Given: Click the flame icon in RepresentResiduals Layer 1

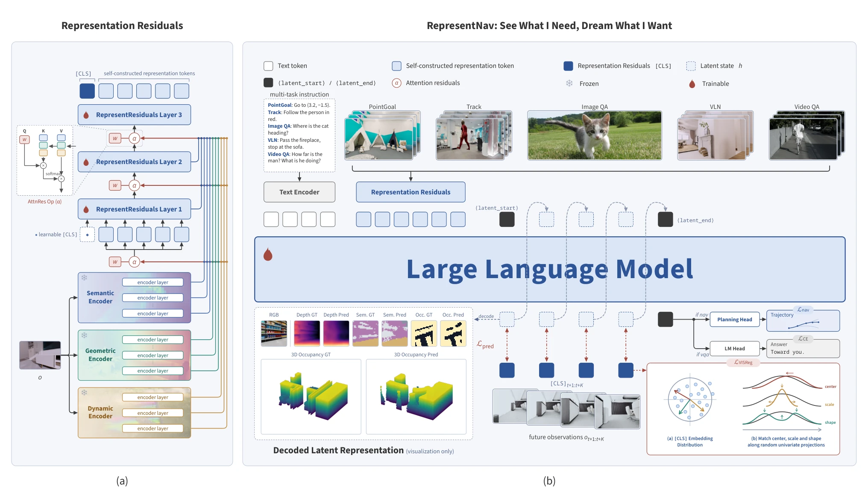Looking at the screenshot, I should [86, 209].
